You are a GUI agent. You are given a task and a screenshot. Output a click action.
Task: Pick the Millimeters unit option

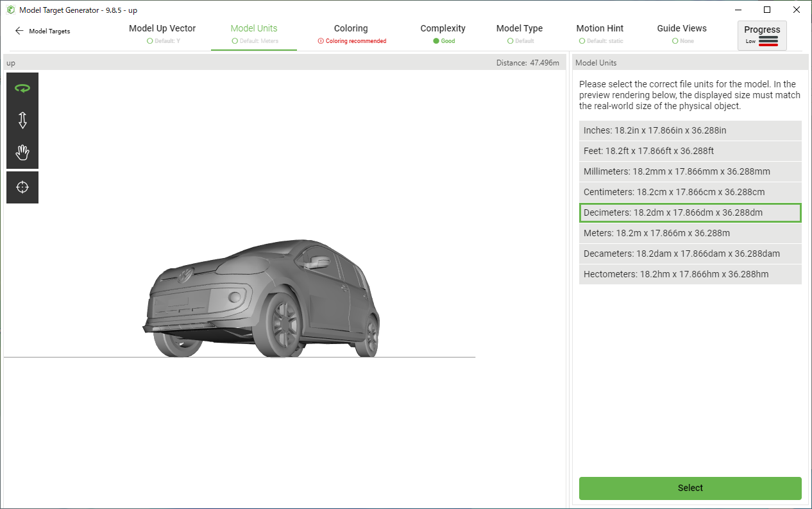point(690,171)
